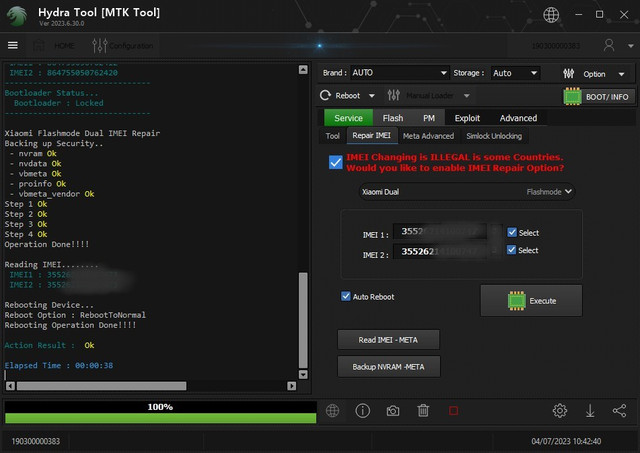
Task: Click the Hydra Tool logo
Action: coord(16,16)
